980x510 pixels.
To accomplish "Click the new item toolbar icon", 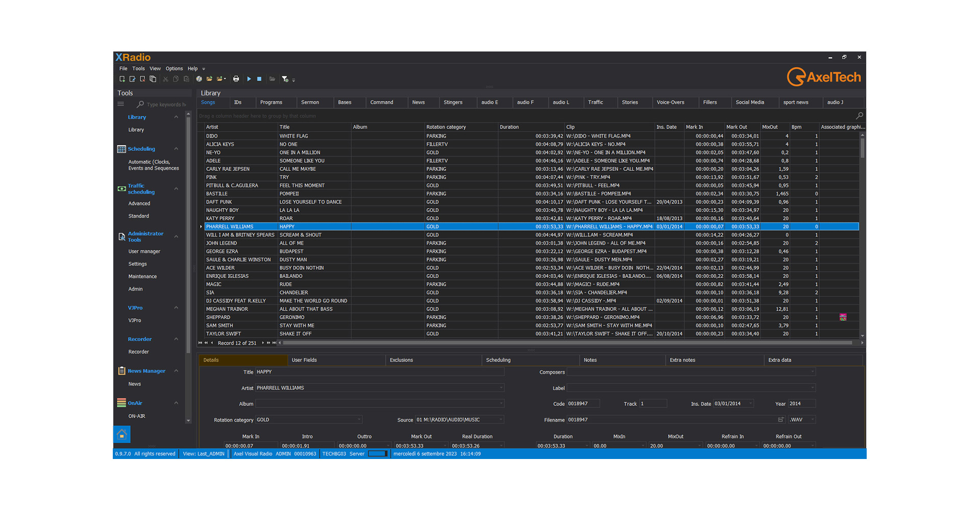I will 122,79.
